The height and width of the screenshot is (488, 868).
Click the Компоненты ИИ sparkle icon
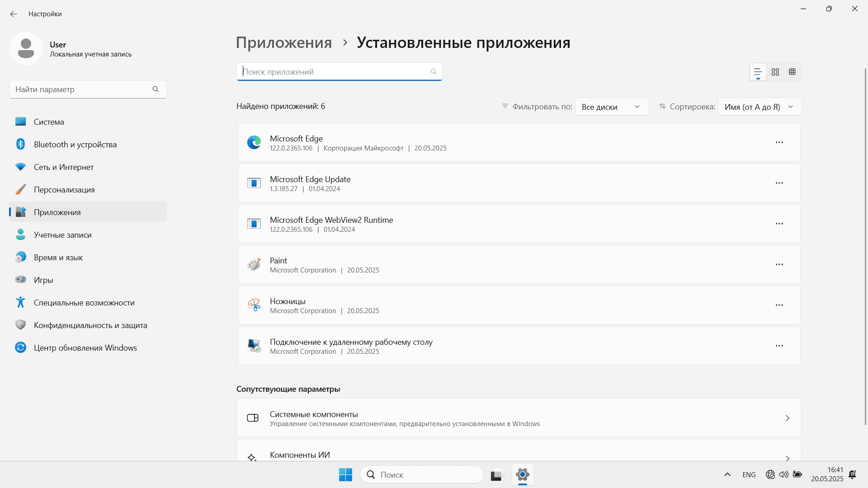point(252,457)
